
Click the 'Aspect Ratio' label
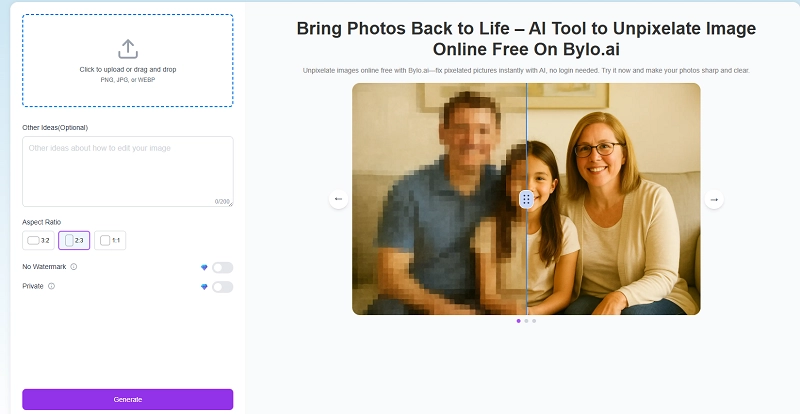click(41, 222)
